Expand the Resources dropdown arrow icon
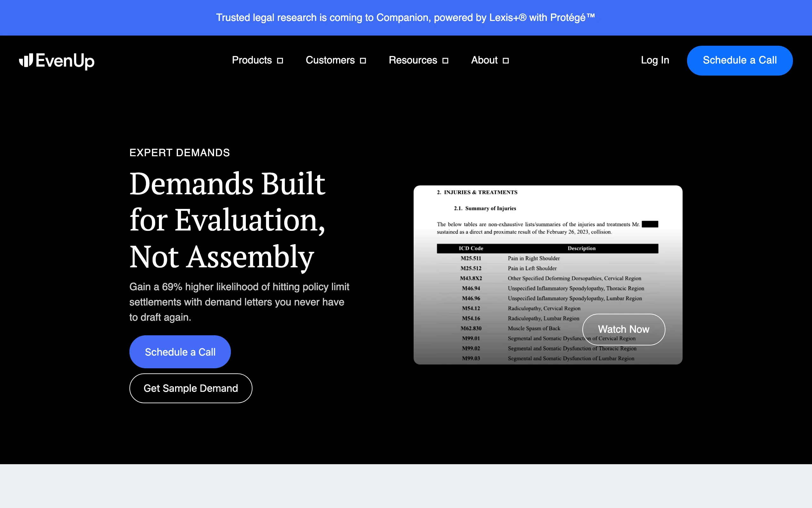 coord(445,60)
